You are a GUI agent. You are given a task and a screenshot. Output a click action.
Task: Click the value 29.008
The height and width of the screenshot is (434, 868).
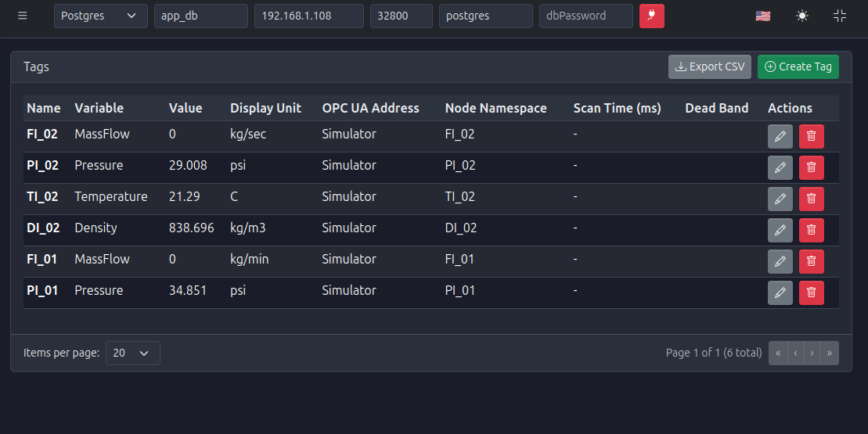(188, 165)
